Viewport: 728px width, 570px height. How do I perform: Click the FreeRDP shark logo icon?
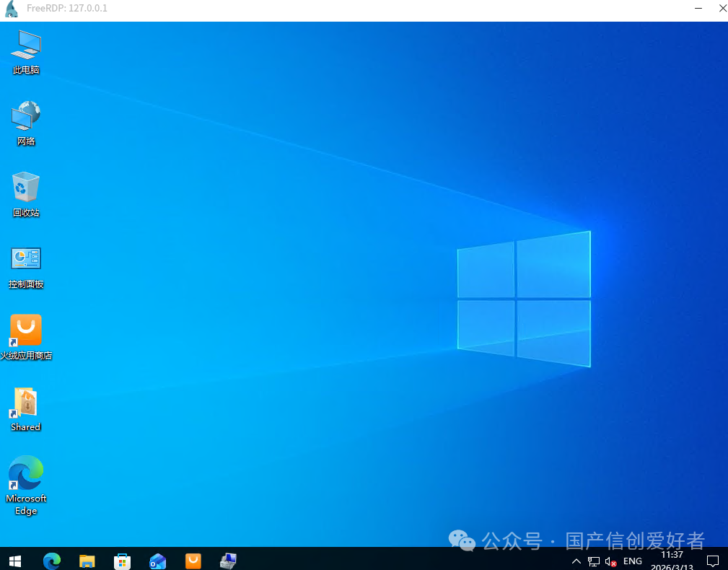pos(11,9)
